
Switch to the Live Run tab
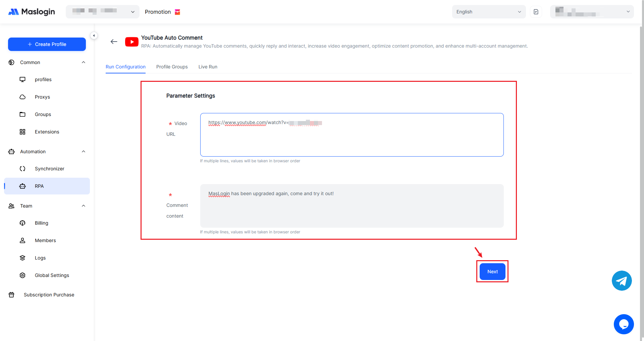[x=208, y=67]
